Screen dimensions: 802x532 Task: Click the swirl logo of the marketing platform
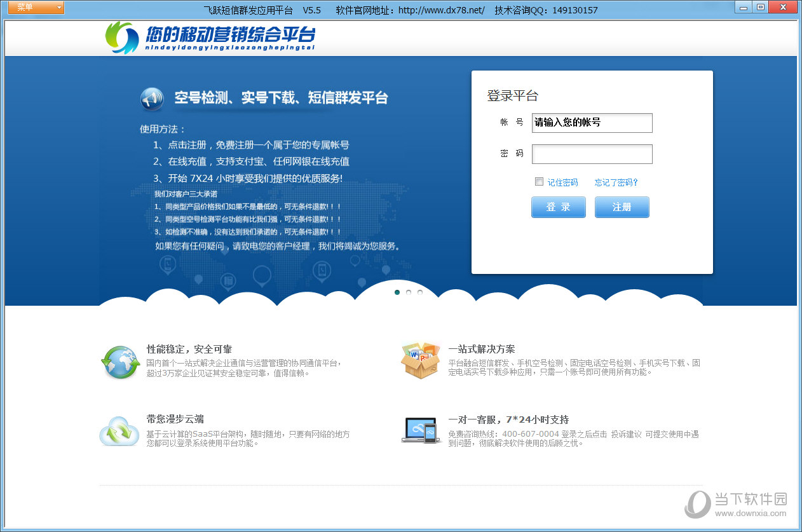[x=122, y=38]
